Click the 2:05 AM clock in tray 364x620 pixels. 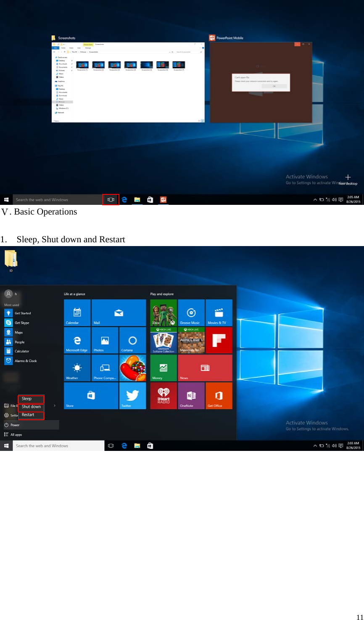(353, 199)
